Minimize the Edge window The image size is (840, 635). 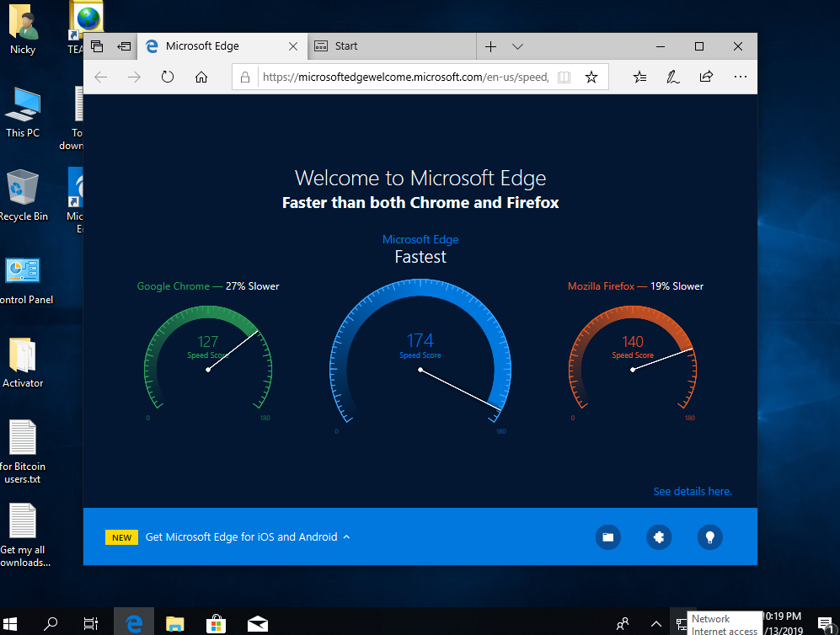pyautogui.click(x=661, y=46)
